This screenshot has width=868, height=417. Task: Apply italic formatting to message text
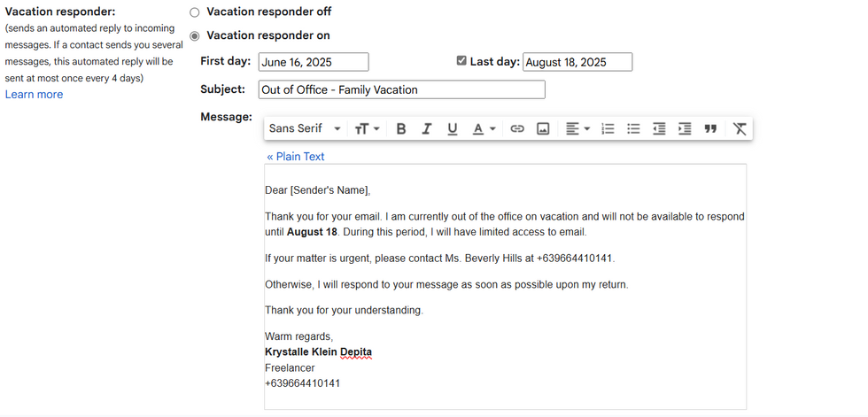coord(426,129)
